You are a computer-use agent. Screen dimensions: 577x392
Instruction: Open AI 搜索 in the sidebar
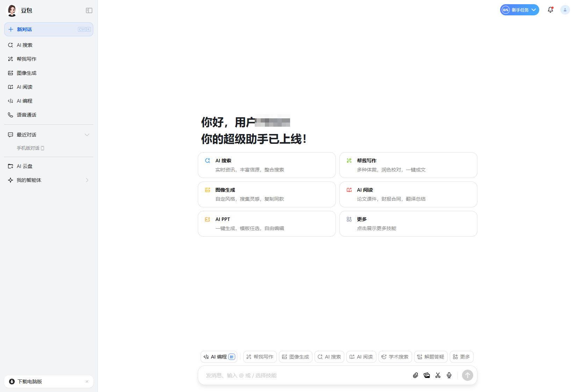click(49, 45)
